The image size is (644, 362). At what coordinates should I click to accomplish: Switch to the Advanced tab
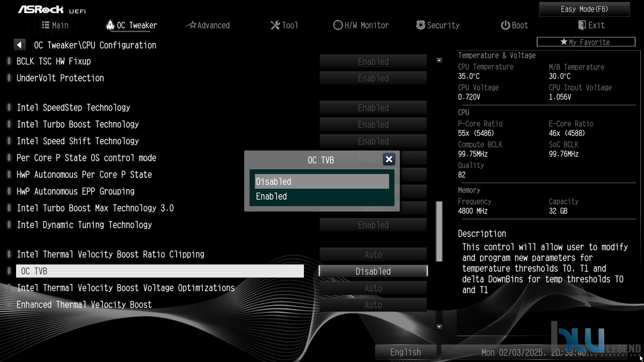pos(208,25)
